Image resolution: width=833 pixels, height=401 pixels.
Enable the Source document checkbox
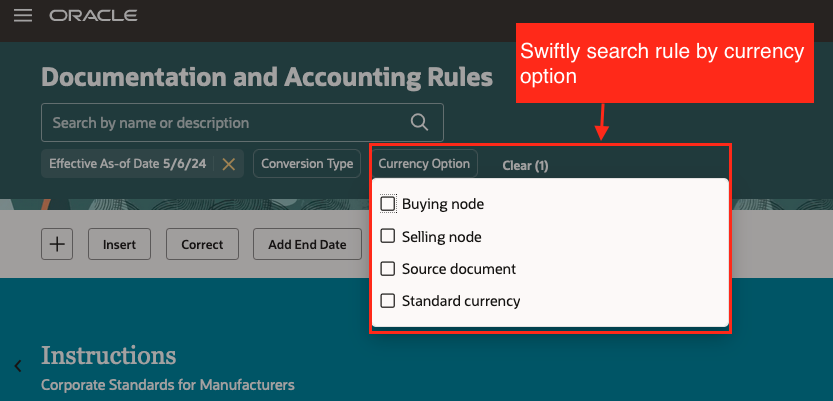pyautogui.click(x=388, y=269)
